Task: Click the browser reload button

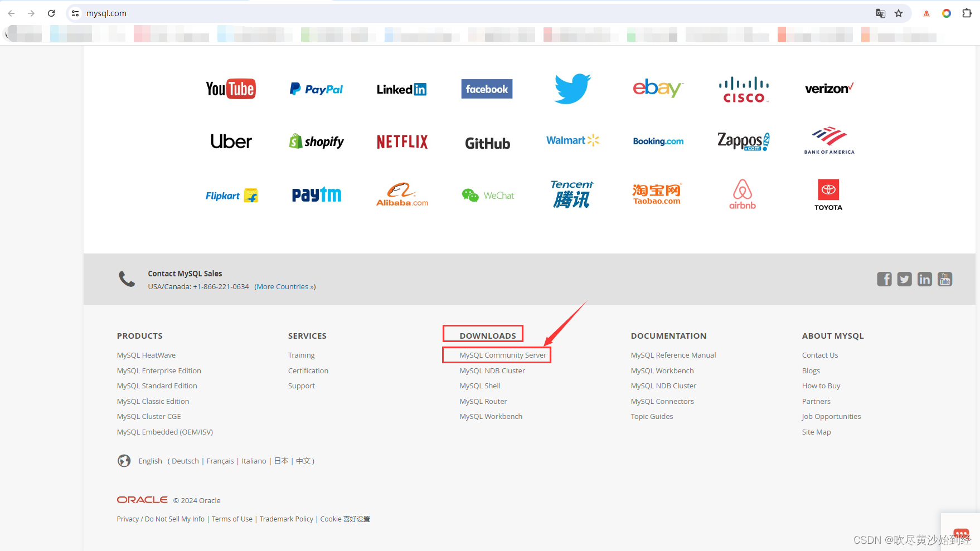Action: pos(51,13)
